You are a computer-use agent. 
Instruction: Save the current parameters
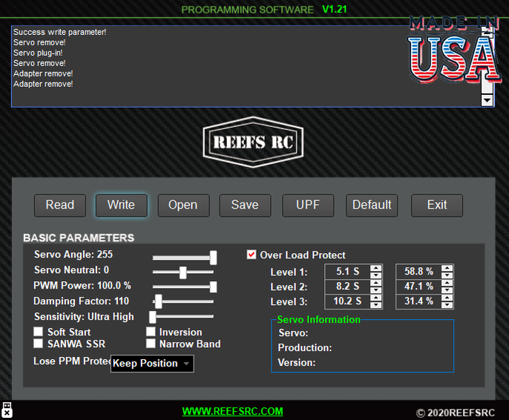coord(245,205)
